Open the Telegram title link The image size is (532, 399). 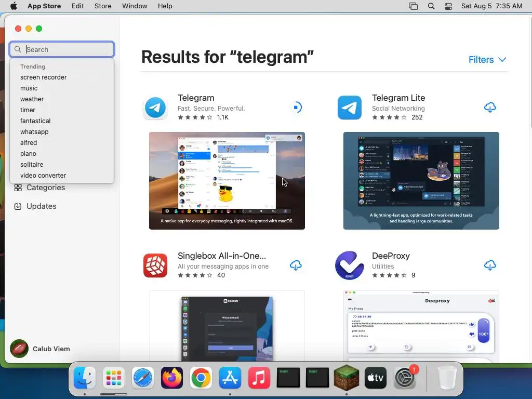(x=196, y=98)
